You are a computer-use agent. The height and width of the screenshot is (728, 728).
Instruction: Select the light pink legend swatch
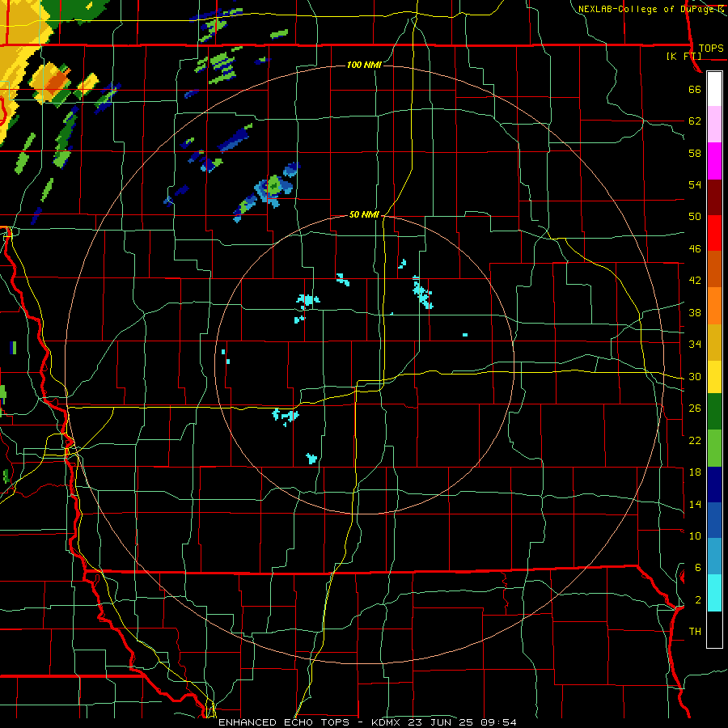pyautogui.click(x=714, y=125)
